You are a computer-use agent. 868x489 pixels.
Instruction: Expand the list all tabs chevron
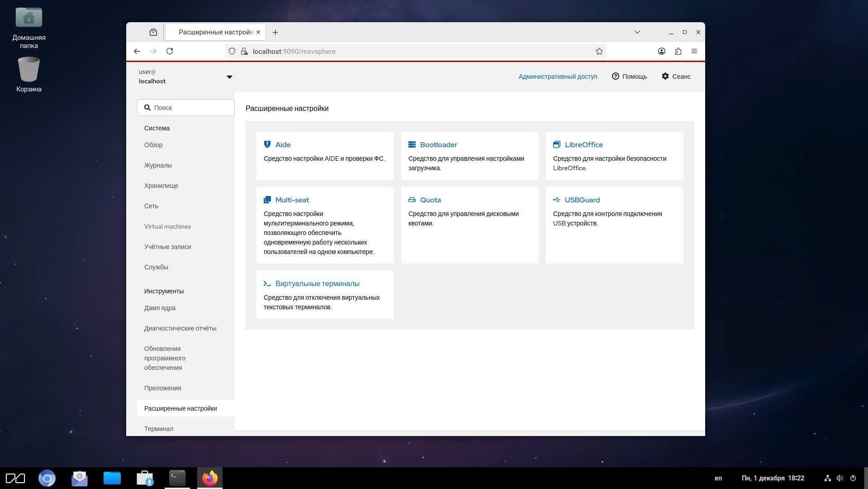[637, 32]
